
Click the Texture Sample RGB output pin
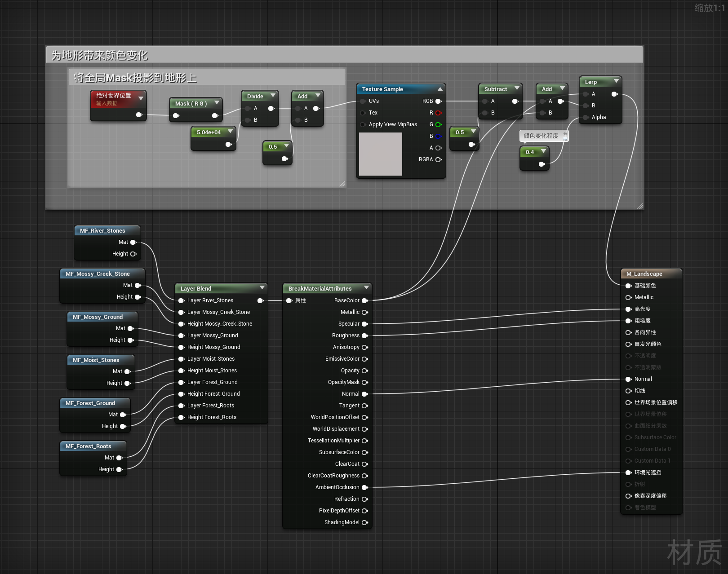[x=438, y=101]
